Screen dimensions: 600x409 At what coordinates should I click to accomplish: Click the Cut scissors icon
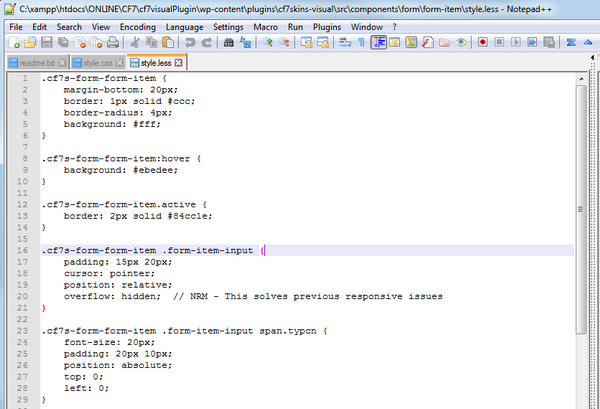(x=135, y=43)
